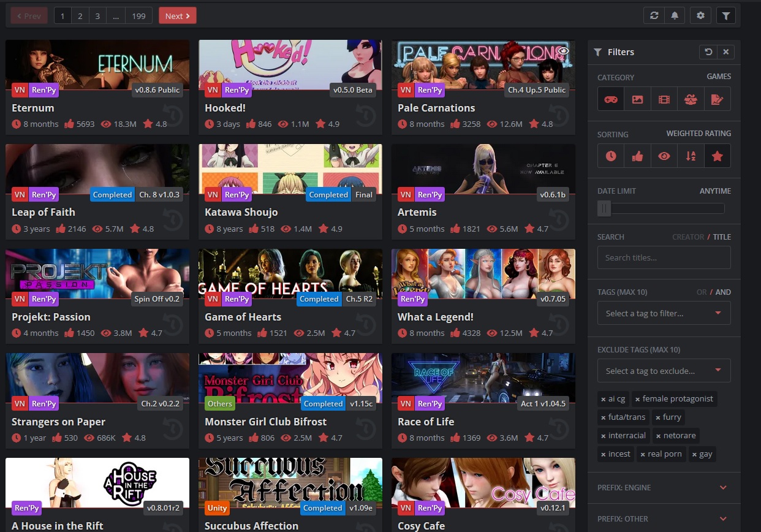Select the Games category gamepad icon

pyautogui.click(x=611, y=99)
